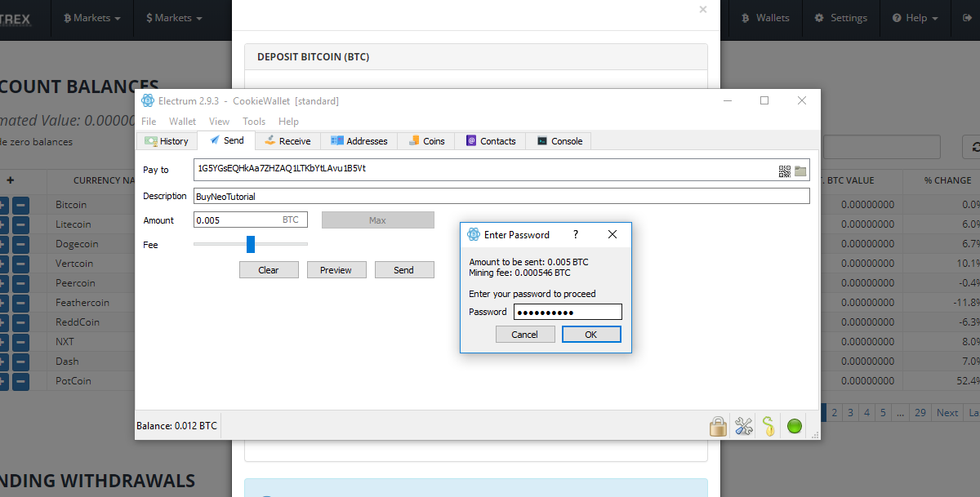The height and width of the screenshot is (497, 980).
Task: Open the Bittrex Wallets page
Action: click(765, 18)
